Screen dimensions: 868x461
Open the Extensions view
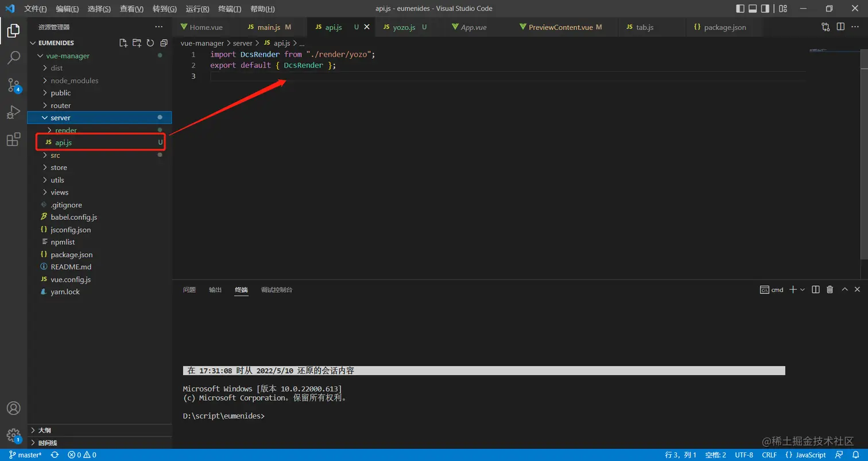point(13,140)
